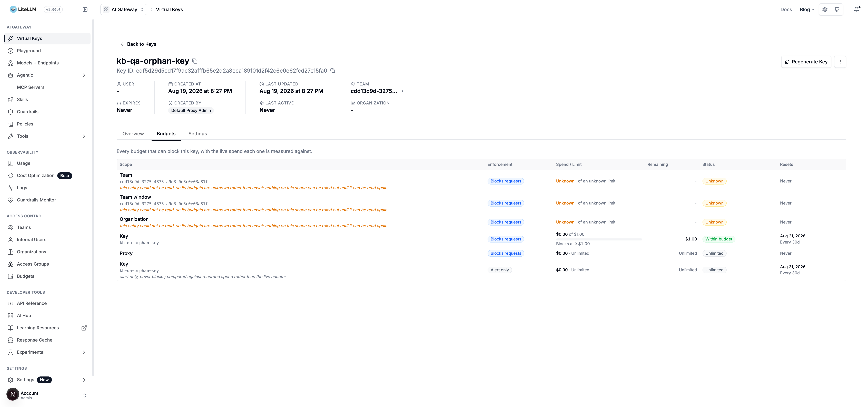The width and height of the screenshot is (868, 407).
Task: Click Regenerate Key button
Action: (x=806, y=62)
